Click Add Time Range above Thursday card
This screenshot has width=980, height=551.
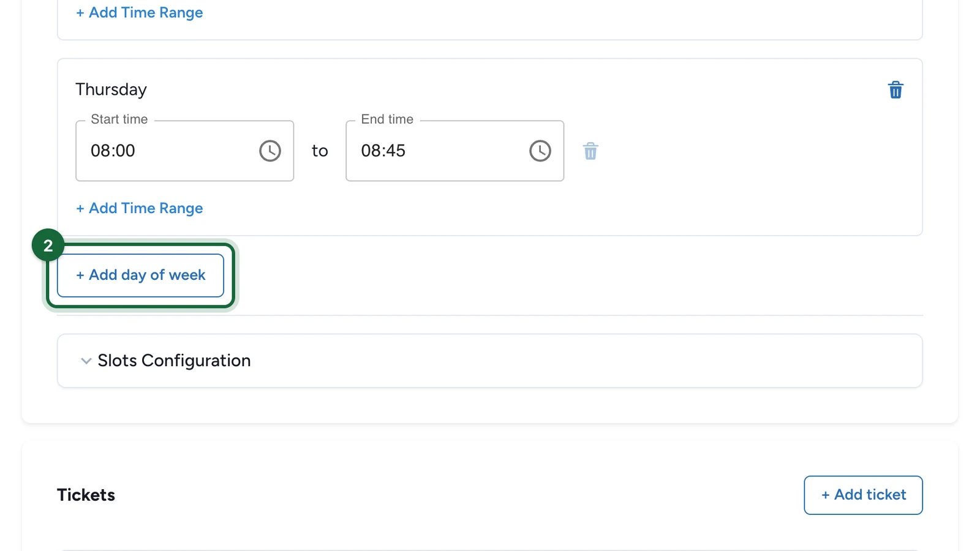[140, 12]
